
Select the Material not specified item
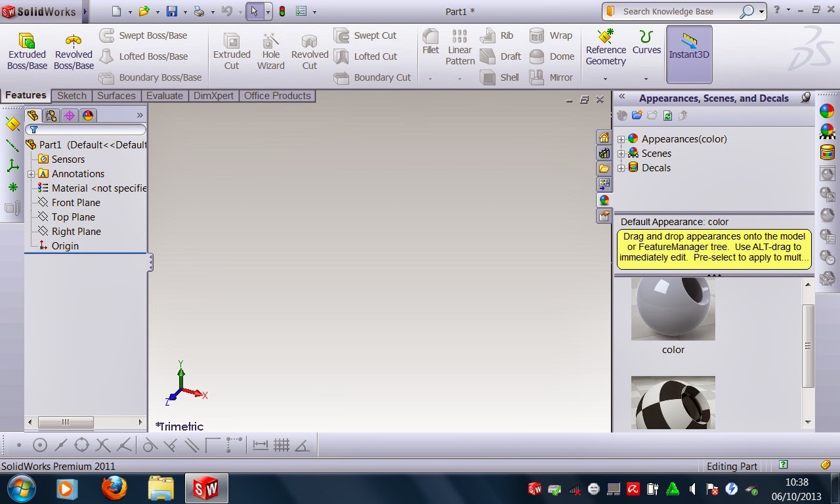(x=92, y=188)
